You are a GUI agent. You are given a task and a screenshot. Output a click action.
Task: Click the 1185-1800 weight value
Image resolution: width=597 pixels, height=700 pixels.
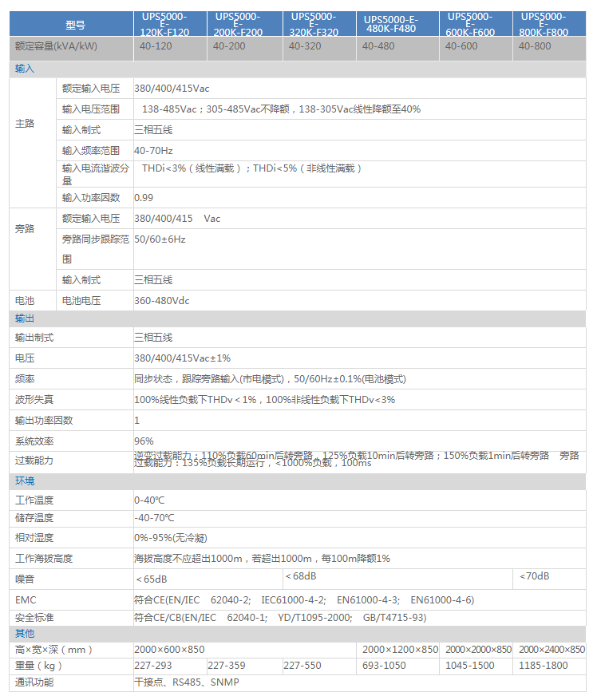(x=543, y=666)
